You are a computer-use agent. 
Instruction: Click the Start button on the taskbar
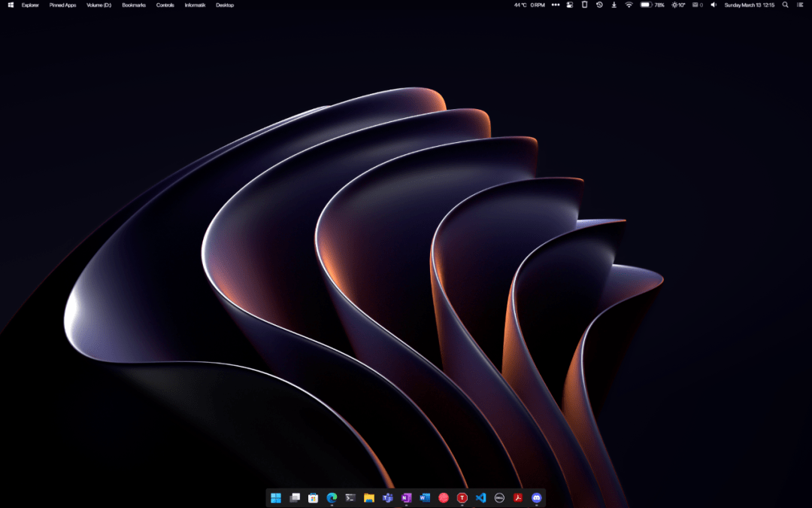point(276,497)
